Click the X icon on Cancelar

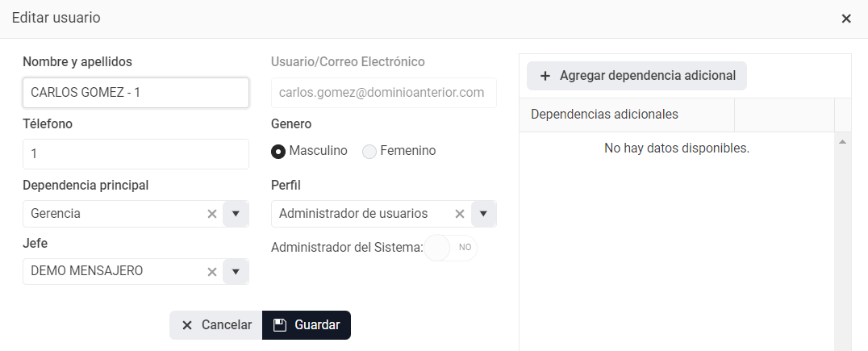187,325
